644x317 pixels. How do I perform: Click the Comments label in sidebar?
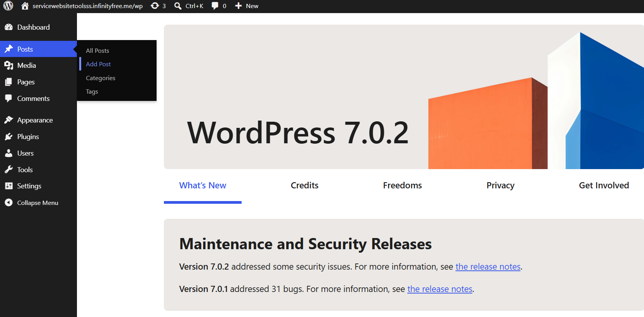[x=33, y=98]
